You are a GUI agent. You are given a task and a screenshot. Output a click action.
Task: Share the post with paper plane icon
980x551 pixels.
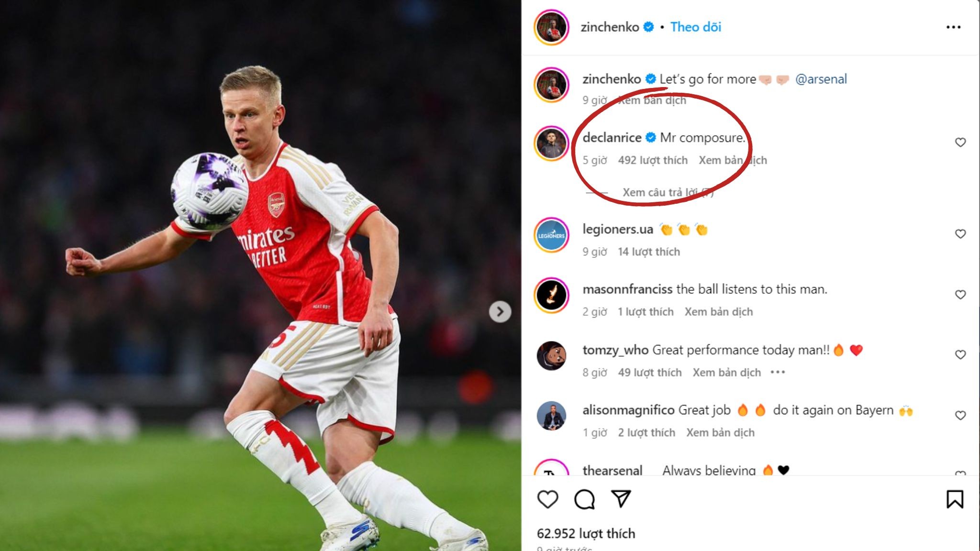tap(621, 499)
